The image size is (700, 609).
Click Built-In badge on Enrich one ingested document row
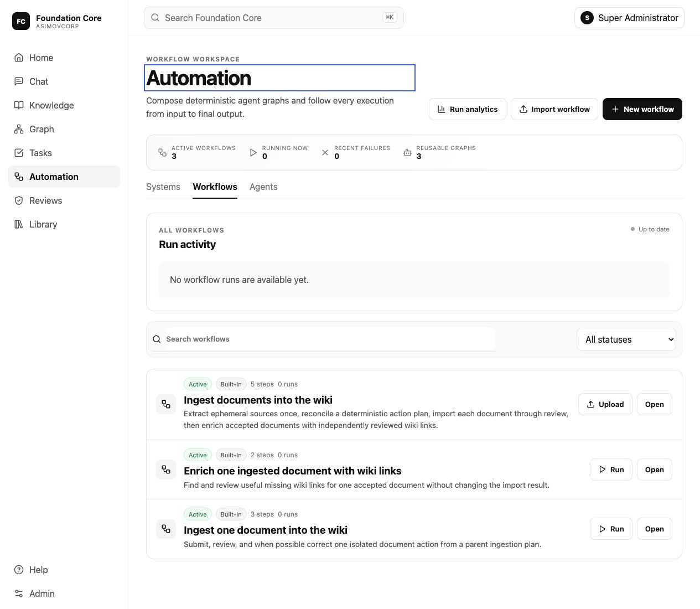point(231,455)
